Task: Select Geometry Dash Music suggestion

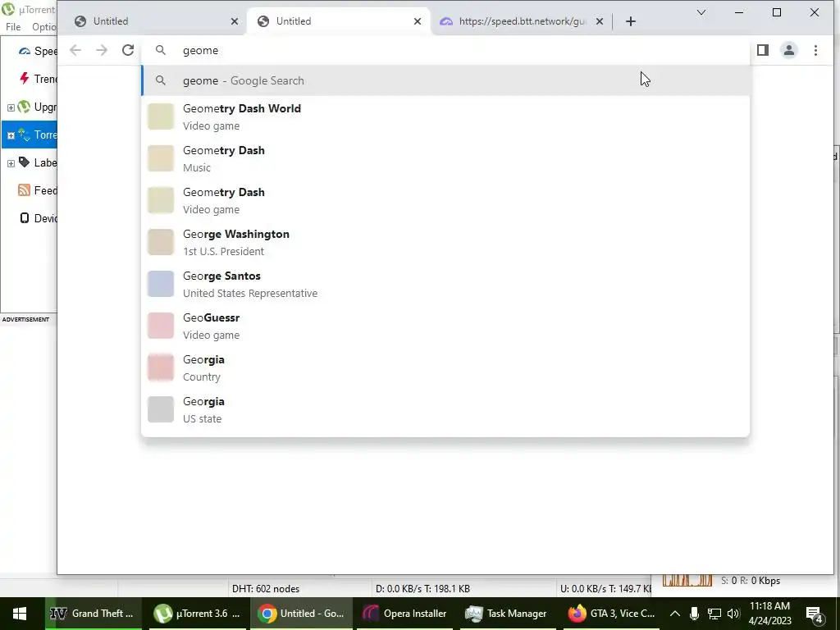Action: (x=445, y=158)
